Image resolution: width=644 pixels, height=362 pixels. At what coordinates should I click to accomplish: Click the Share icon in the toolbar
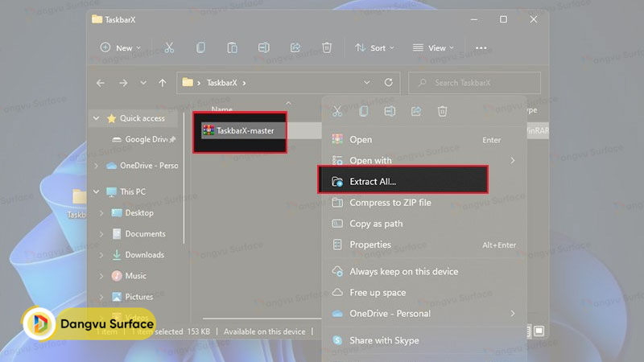pos(295,48)
